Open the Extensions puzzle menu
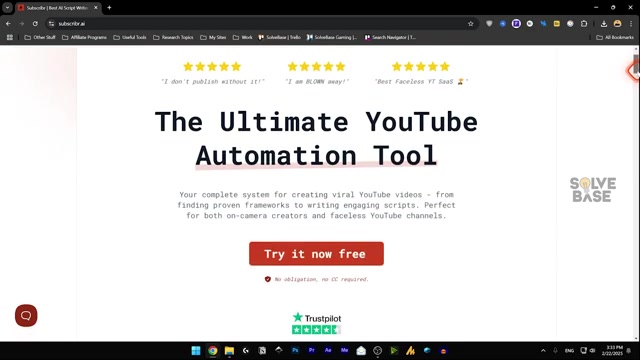 coord(584,24)
